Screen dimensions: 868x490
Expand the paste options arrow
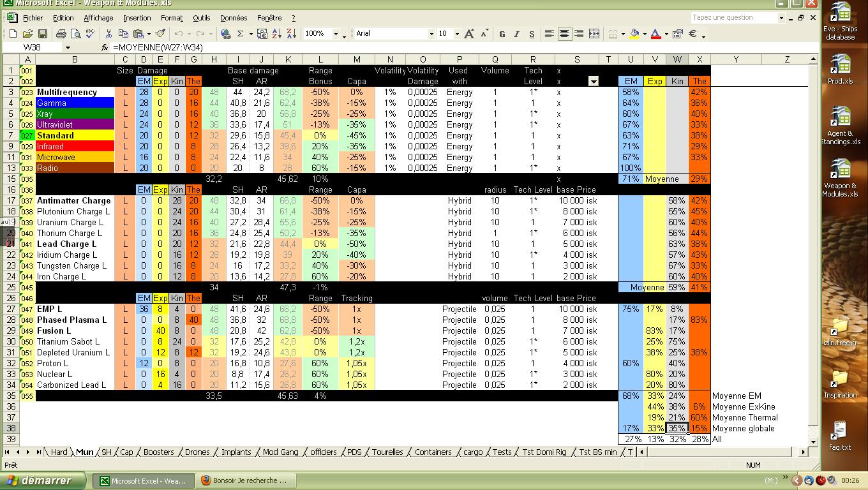(149, 34)
